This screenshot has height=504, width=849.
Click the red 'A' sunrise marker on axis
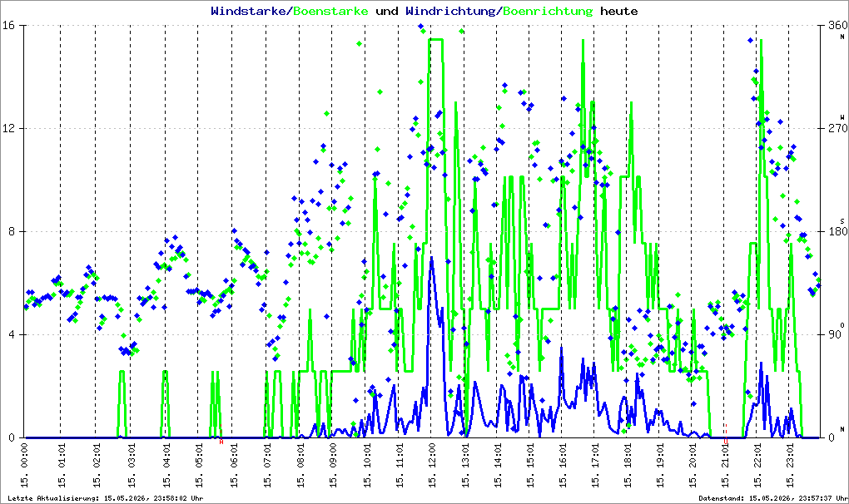click(221, 442)
